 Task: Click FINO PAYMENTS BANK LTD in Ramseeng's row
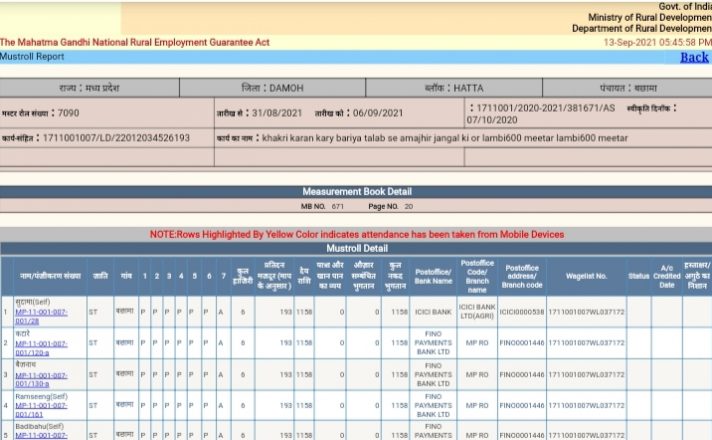[433, 405]
